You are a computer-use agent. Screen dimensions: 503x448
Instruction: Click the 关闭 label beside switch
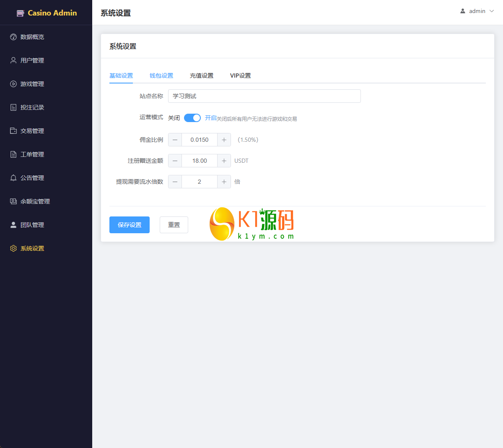point(174,118)
